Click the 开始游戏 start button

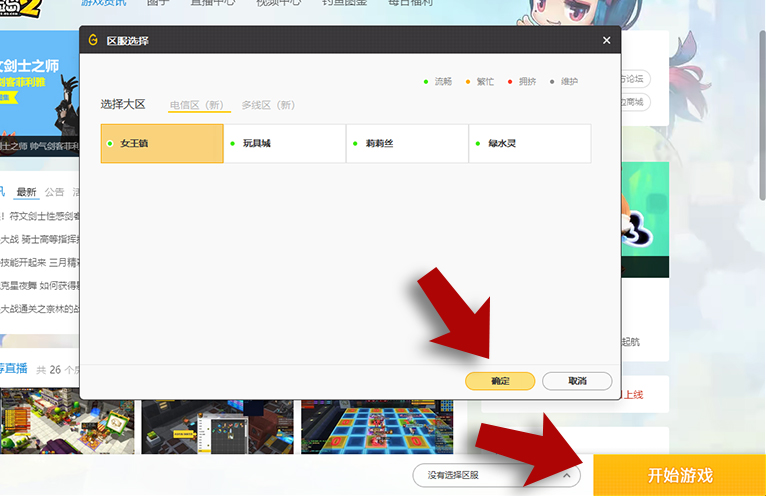pyautogui.click(x=680, y=475)
